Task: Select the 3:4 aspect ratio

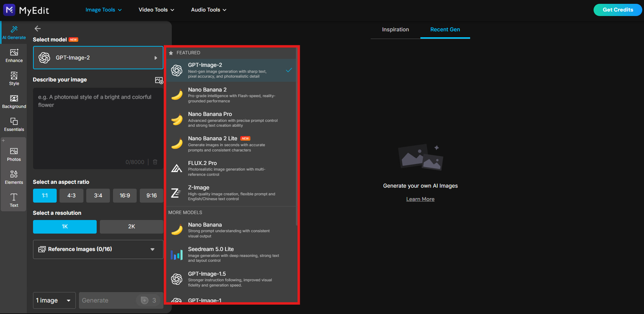Action: (98, 196)
